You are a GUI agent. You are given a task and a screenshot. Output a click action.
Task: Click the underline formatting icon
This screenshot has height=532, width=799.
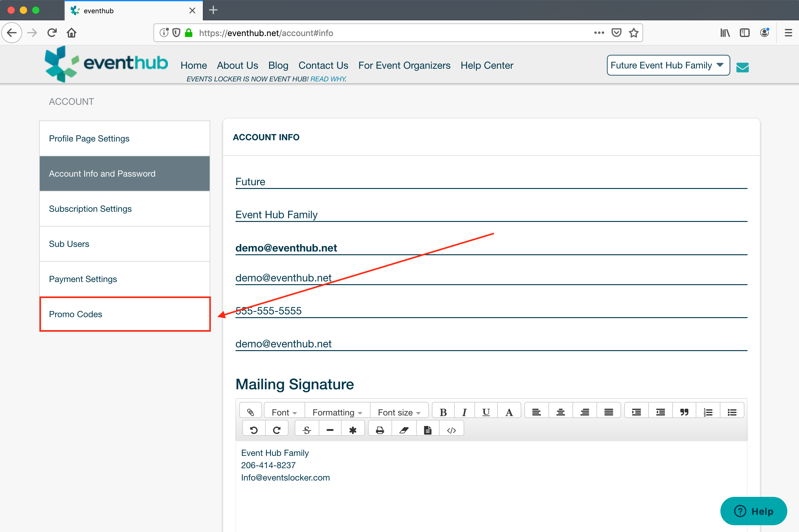[x=486, y=412]
